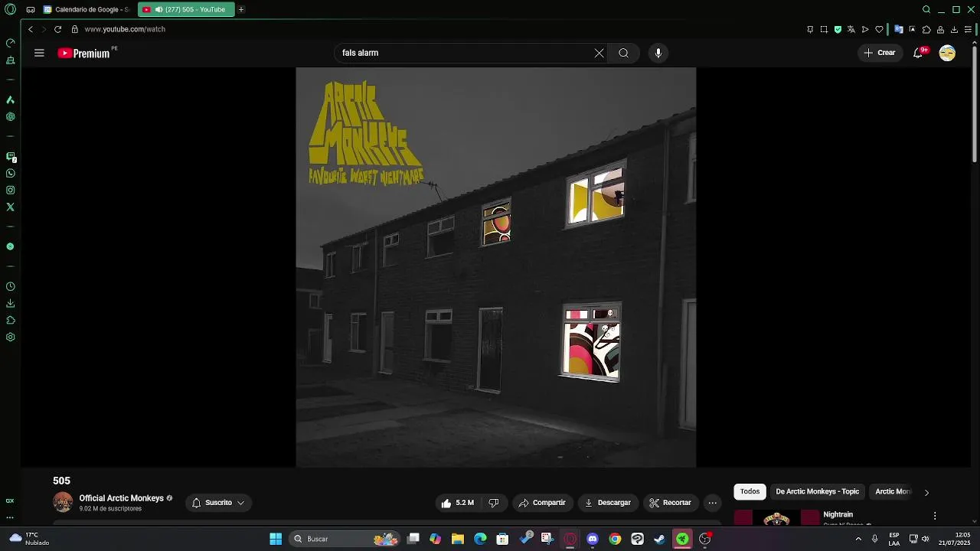
Task: Open the Crear menu
Action: pyautogui.click(x=880, y=53)
